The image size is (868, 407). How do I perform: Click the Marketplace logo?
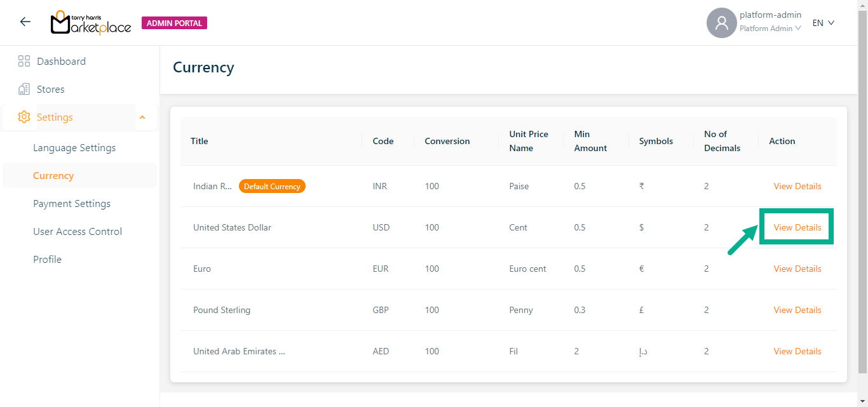[91, 23]
